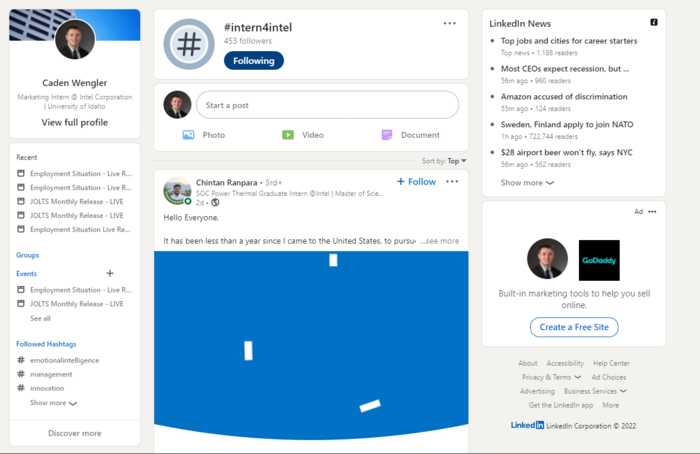Click the plus icon next to Events
The width and height of the screenshot is (700, 454).
(x=110, y=273)
